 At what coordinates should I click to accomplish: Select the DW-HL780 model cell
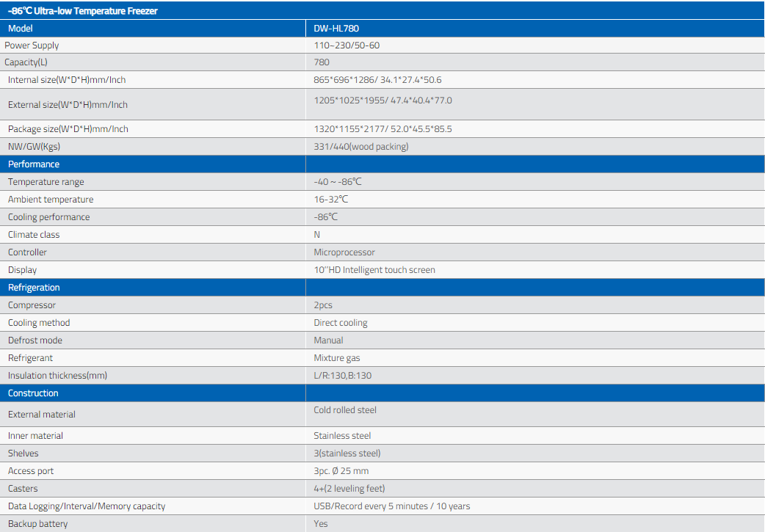(x=336, y=29)
